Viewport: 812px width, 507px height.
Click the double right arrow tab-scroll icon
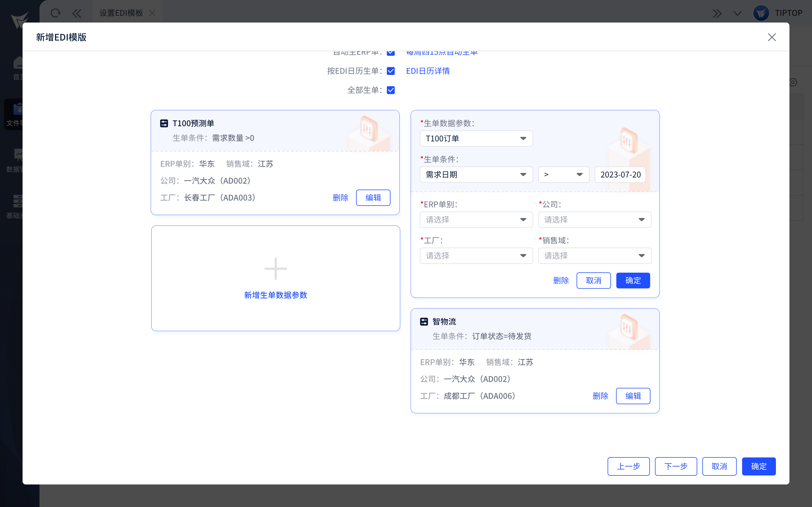pos(717,13)
